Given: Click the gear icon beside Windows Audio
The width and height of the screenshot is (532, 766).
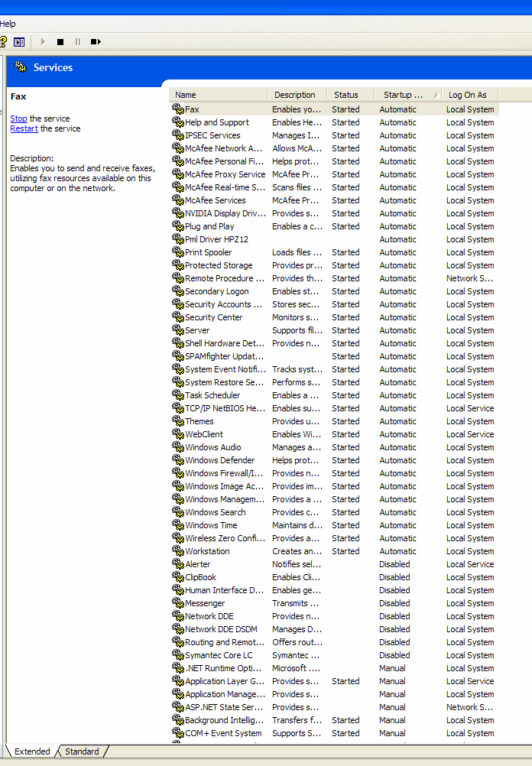Looking at the screenshot, I should pos(178,446).
